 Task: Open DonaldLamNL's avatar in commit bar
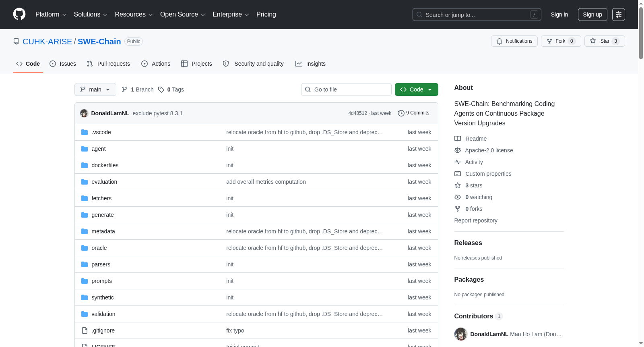coord(84,113)
